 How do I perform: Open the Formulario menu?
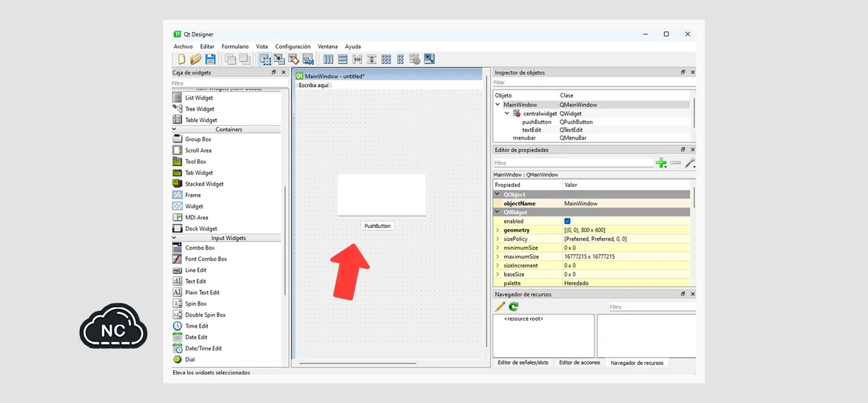click(235, 46)
